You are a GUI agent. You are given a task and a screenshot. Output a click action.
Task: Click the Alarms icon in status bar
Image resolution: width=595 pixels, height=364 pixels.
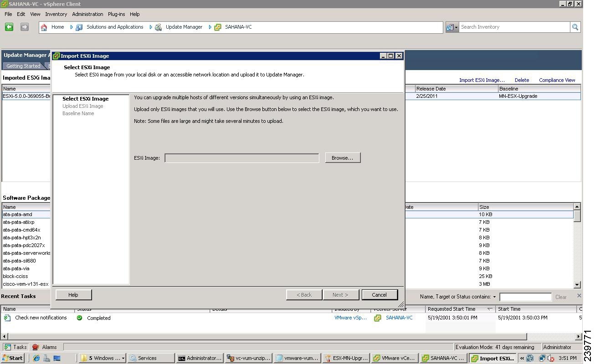tap(36, 347)
